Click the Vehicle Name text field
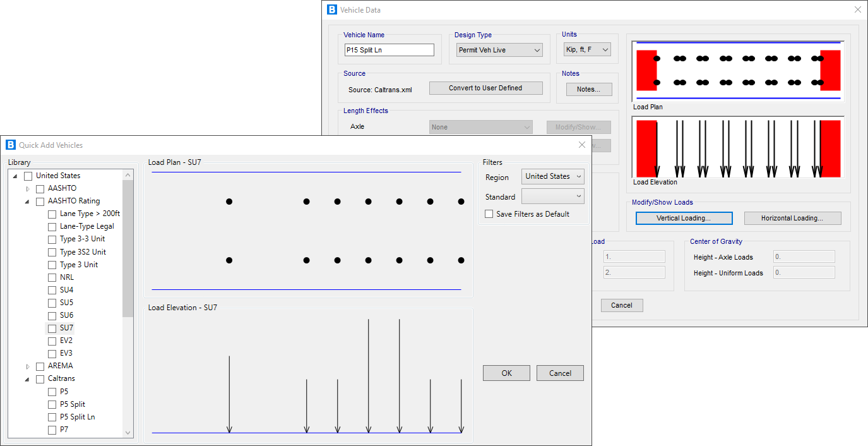Viewport: 868px width, 446px height. pos(389,50)
